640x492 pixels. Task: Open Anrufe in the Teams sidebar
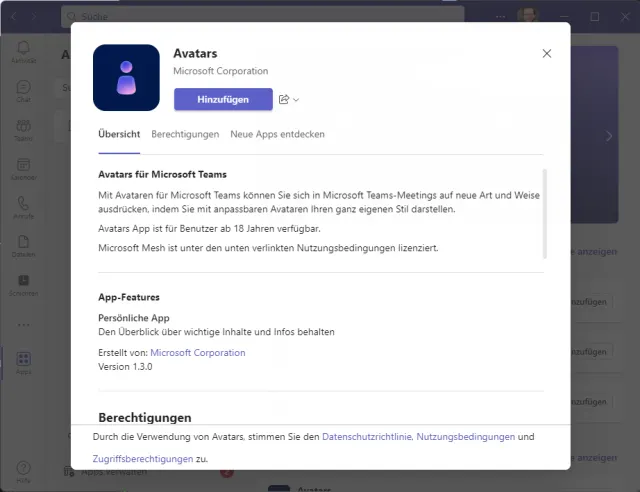(x=23, y=208)
